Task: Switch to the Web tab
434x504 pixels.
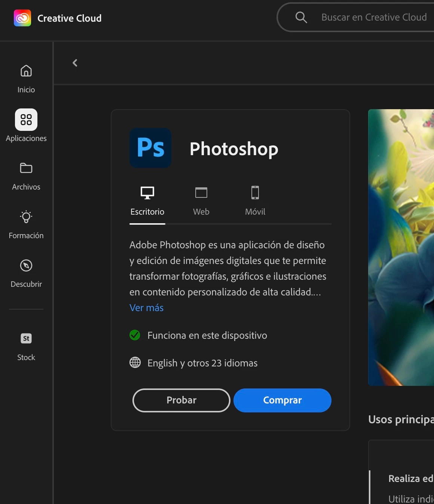Action: [201, 202]
